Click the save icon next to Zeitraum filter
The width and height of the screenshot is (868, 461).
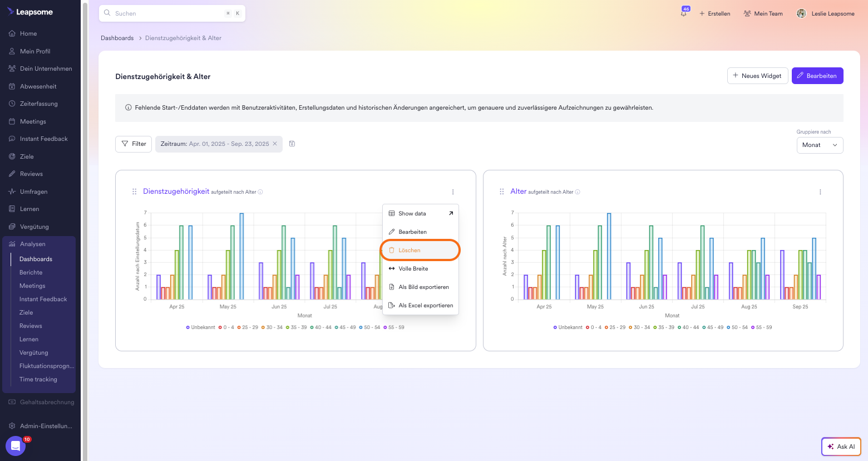click(x=292, y=144)
